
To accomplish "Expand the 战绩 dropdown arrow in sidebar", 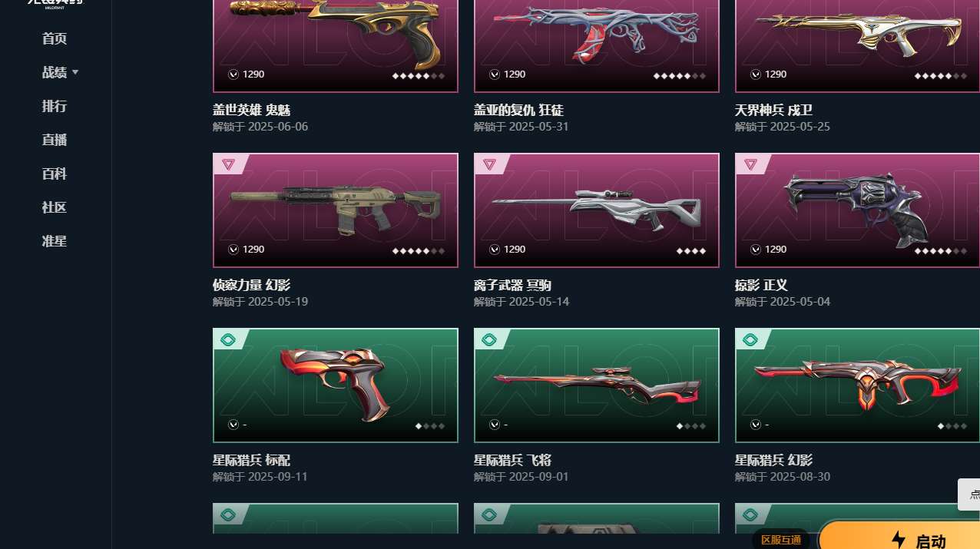I will (x=75, y=72).
